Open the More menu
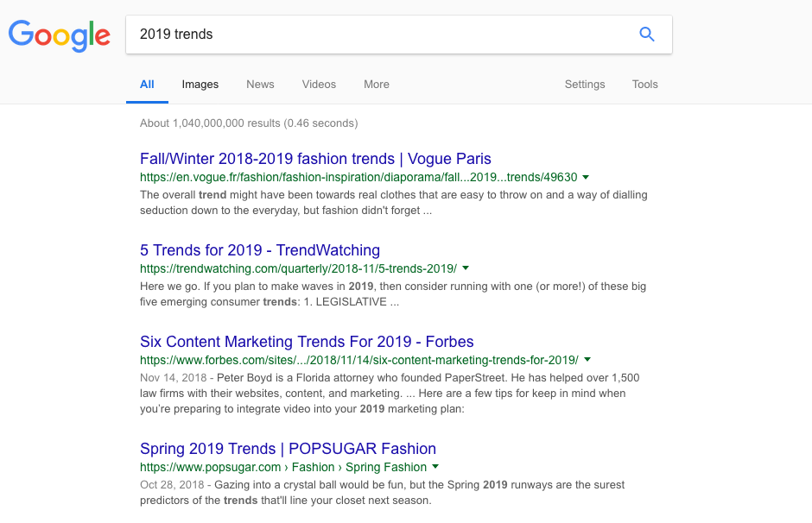The width and height of the screenshot is (812, 523). (x=377, y=85)
